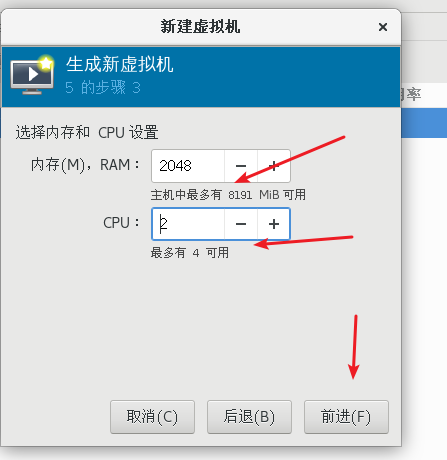Increase RAM with the plus button
Image resolution: width=447 pixels, height=460 pixels.
click(274, 166)
